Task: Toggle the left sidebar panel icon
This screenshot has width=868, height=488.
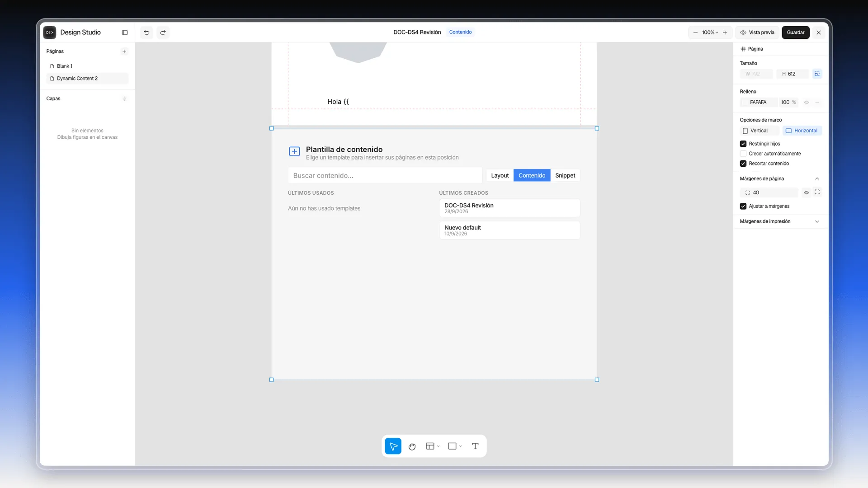Action: [x=125, y=33]
